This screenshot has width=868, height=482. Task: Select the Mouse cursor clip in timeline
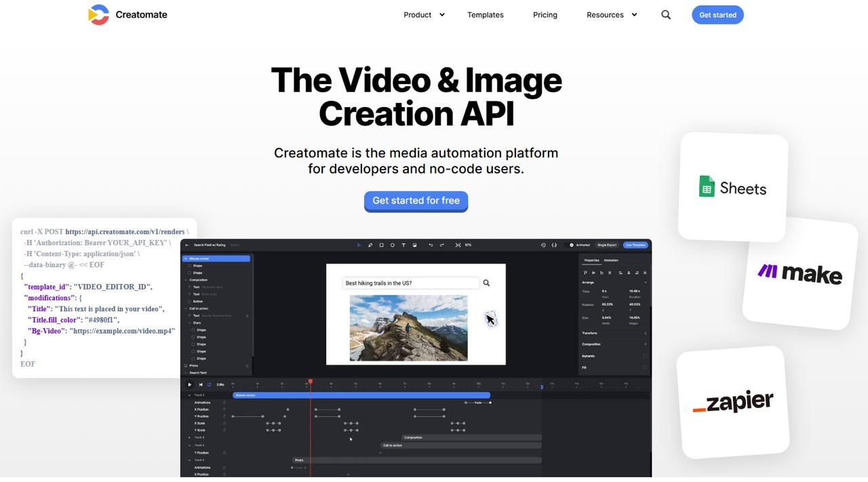361,395
